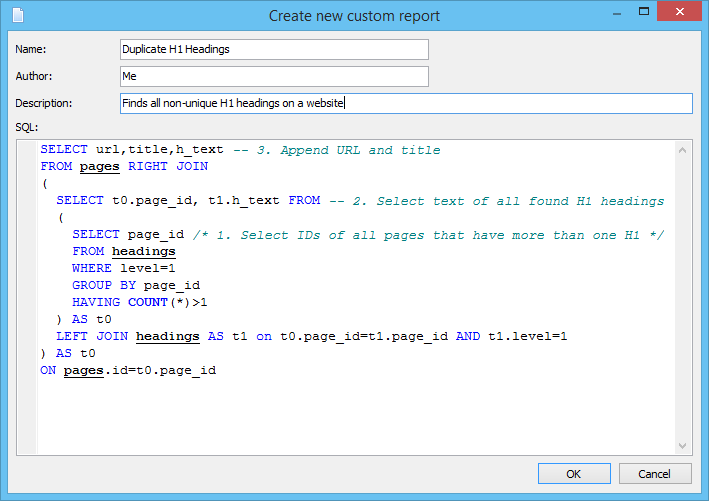Click the 'ON pages.id=t0.page_id' last line
Image resolution: width=709 pixels, height=501 pixels.
point(128,370)
